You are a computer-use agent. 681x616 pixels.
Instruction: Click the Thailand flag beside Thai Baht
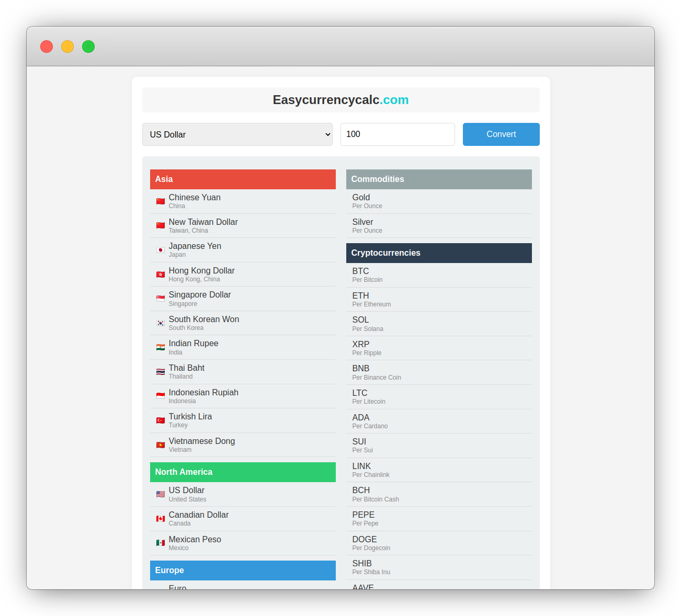coord(161,372)
